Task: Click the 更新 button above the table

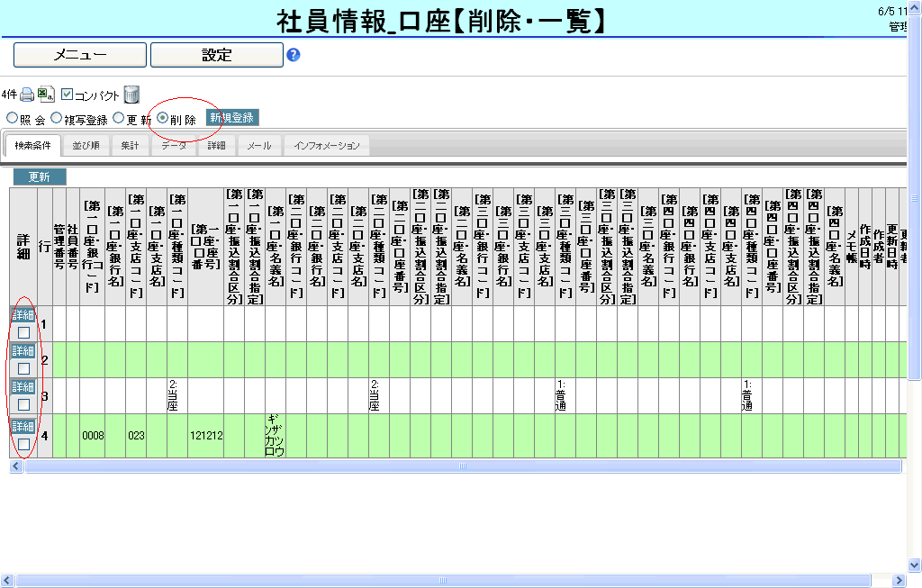Action: coord(39,177)
